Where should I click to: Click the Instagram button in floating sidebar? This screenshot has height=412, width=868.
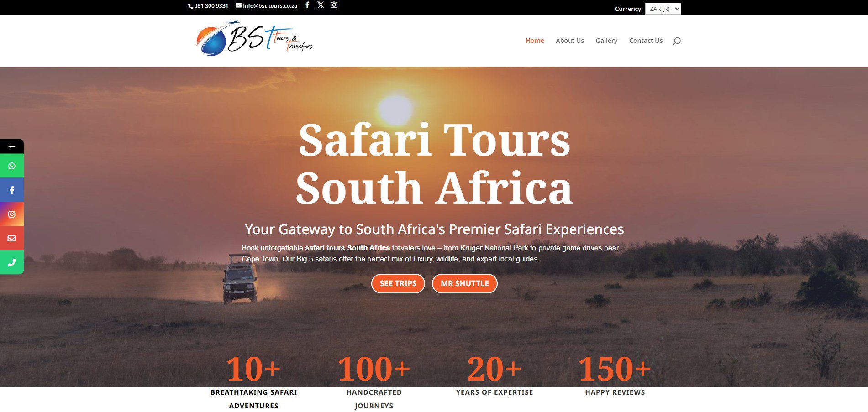click(12, 214)
